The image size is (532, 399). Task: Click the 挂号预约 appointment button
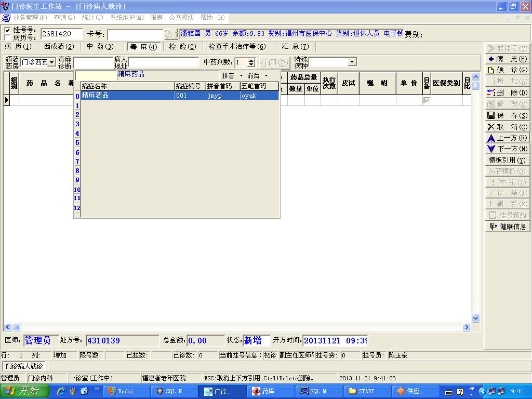508,215
